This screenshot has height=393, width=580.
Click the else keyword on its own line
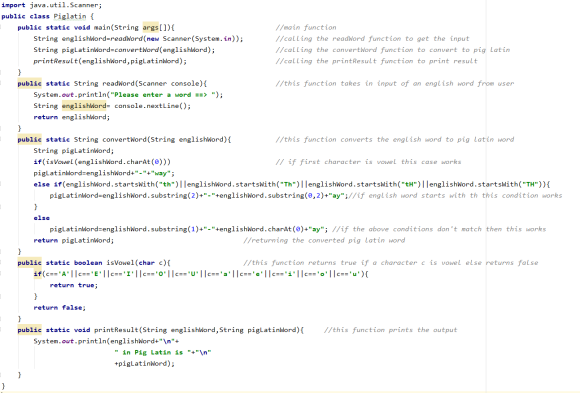point(41,218)
